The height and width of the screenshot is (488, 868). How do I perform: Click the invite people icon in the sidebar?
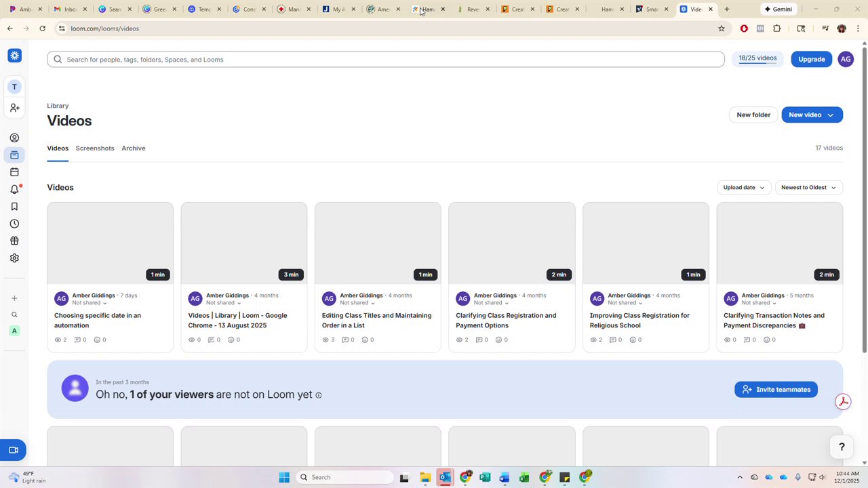point(14,108)
